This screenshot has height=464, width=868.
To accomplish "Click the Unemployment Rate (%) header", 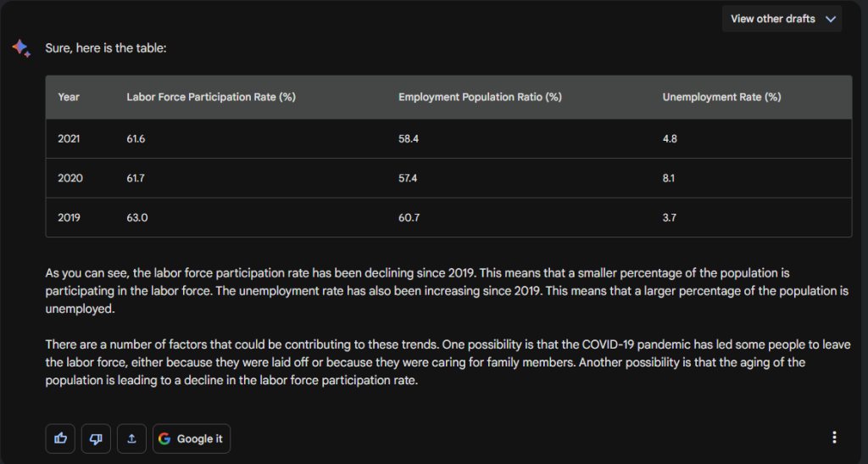I will tap(721, 97).
